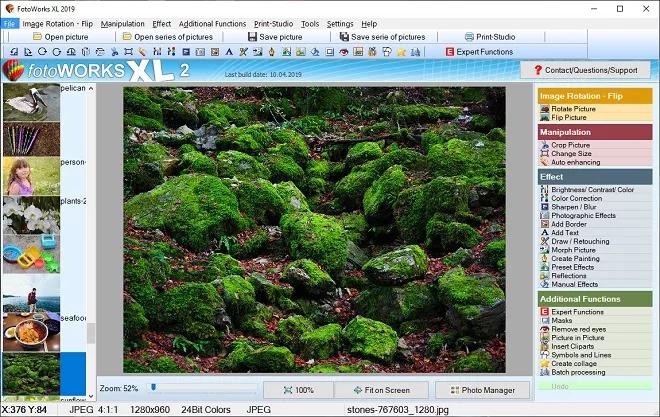Click the Fit on Screen button
This screenshot has height=417, width=660.
381,390
